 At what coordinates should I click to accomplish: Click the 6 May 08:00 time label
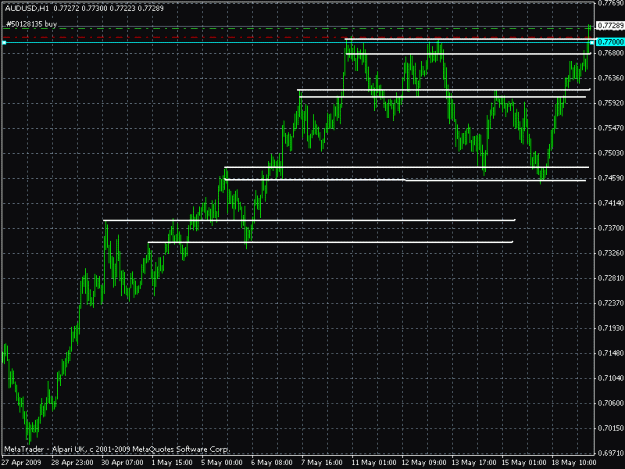click(272, 463)
